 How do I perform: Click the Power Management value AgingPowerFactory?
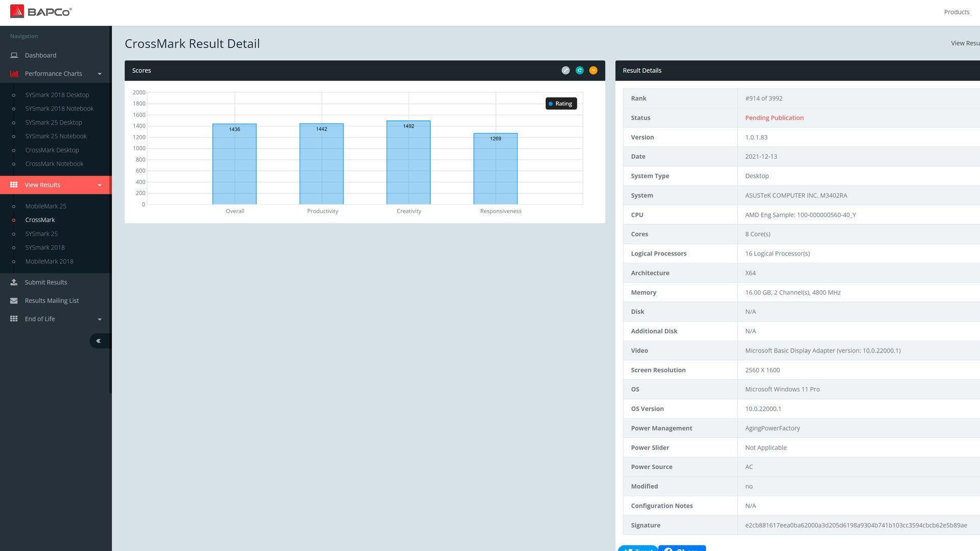(772, 428)
